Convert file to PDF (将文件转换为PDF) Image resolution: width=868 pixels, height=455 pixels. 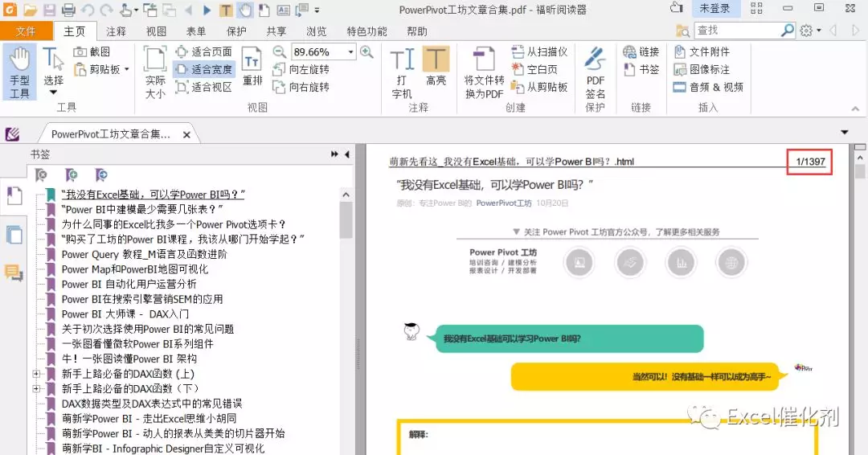click(x=484, y=72)
